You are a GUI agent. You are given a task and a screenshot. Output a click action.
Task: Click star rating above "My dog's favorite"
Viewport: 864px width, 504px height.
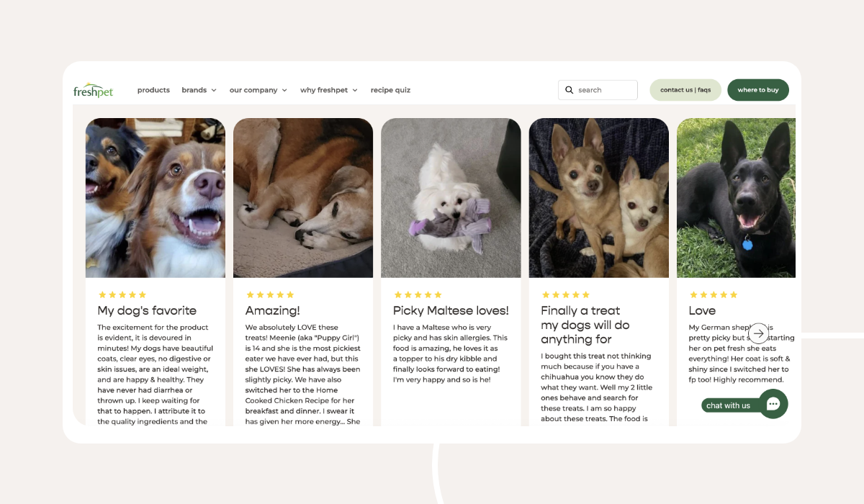click(122, 294)
